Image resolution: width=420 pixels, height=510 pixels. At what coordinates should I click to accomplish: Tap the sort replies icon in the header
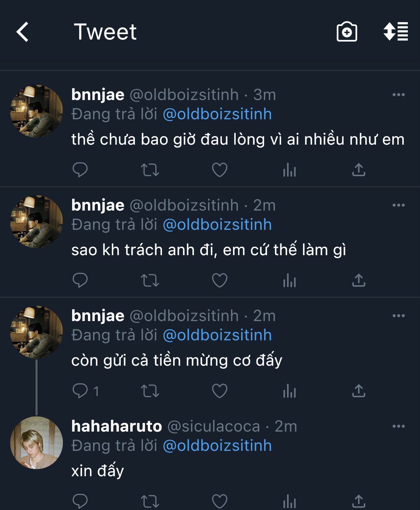[395, 31]
